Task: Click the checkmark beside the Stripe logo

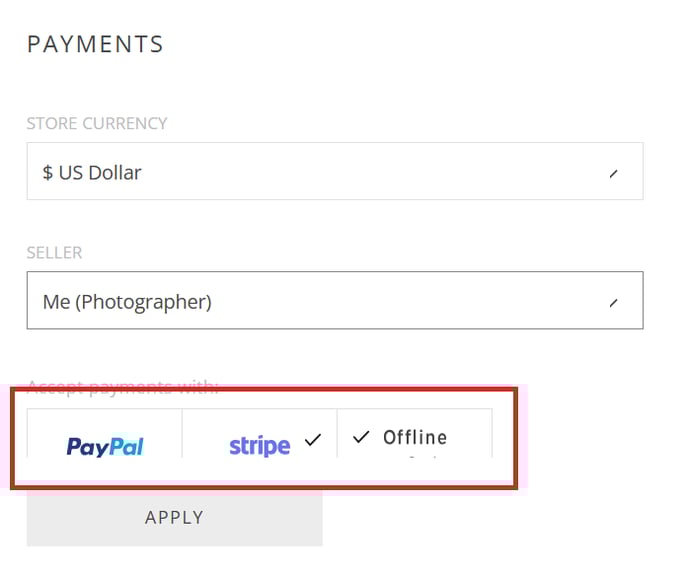Action: point(313,439)
